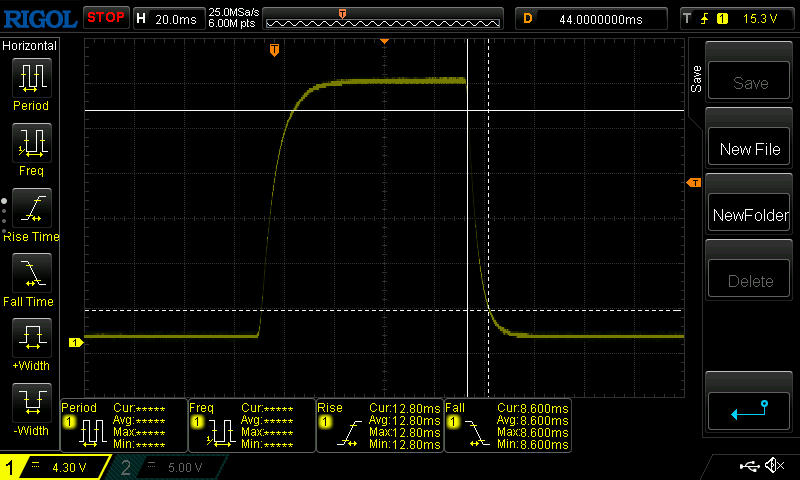Select the -Width measurement icon
Viewport: 800px width, 480px height.
point(30,405)
